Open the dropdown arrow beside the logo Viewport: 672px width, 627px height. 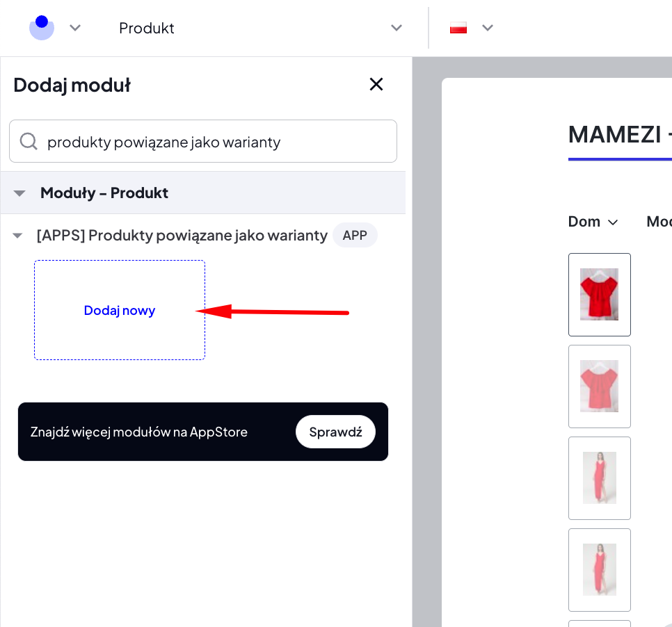[75, 28]
